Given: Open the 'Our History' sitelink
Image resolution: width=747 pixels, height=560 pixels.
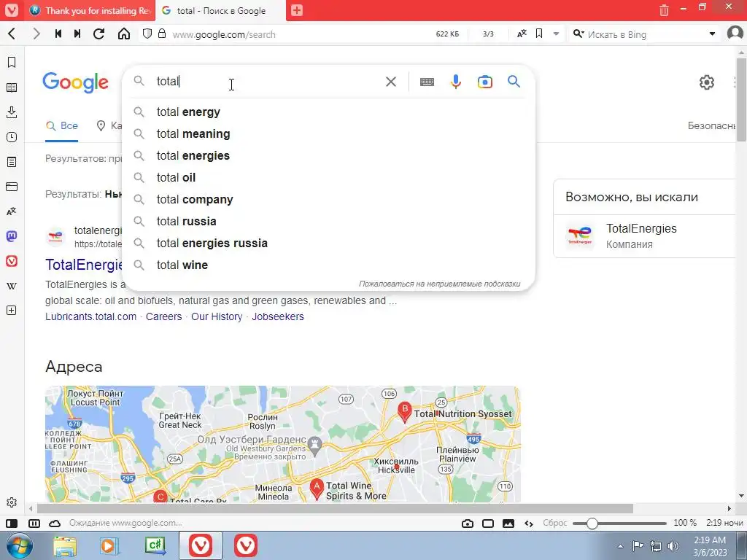Looking at the screenshot, I should point(217,316).
